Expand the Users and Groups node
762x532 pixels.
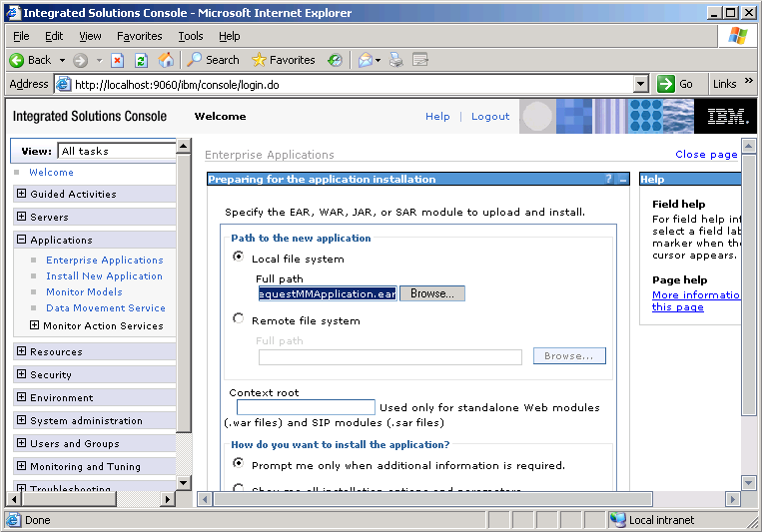[21, 442]
